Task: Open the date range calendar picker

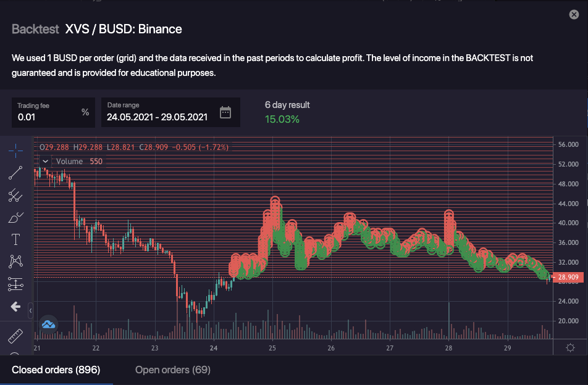Action: coord(225,112)
